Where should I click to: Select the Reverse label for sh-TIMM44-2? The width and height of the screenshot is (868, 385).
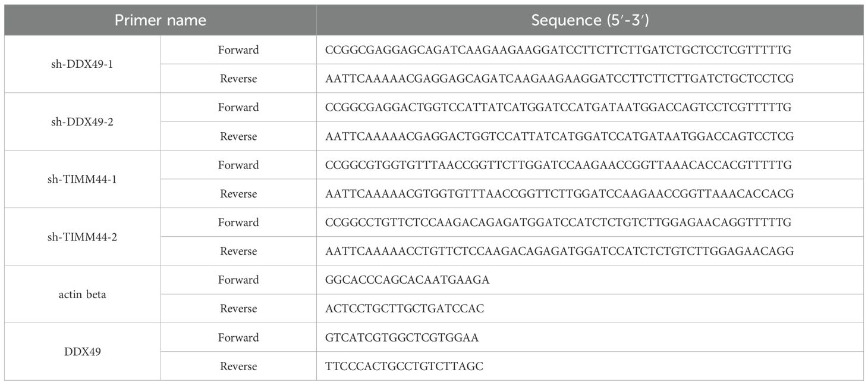[238, 251]
